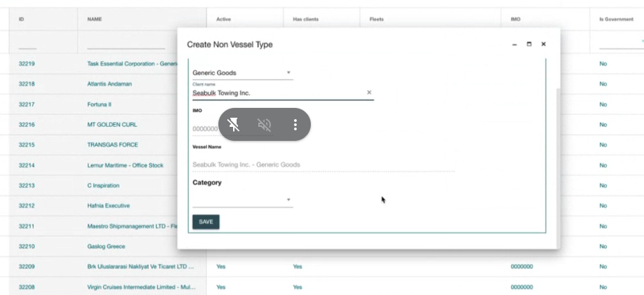Click IMO value 0000000 in row 32208
This screenshot has height=295, width=644.
521,287
